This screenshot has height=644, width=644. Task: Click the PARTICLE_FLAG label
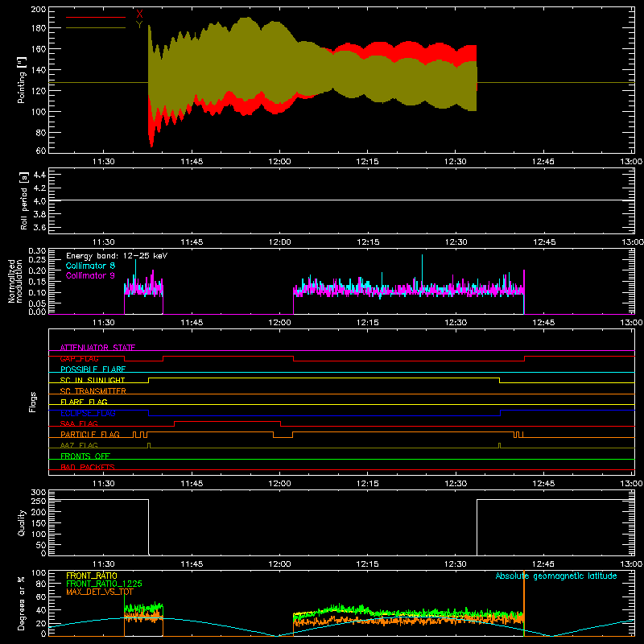tap(90, 434)
